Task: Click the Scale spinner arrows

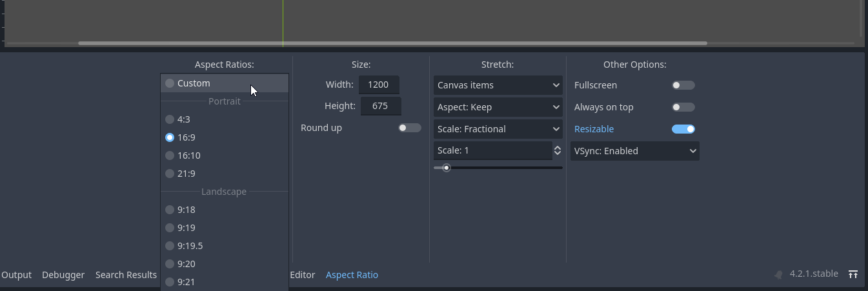Action: click(558, 150)
